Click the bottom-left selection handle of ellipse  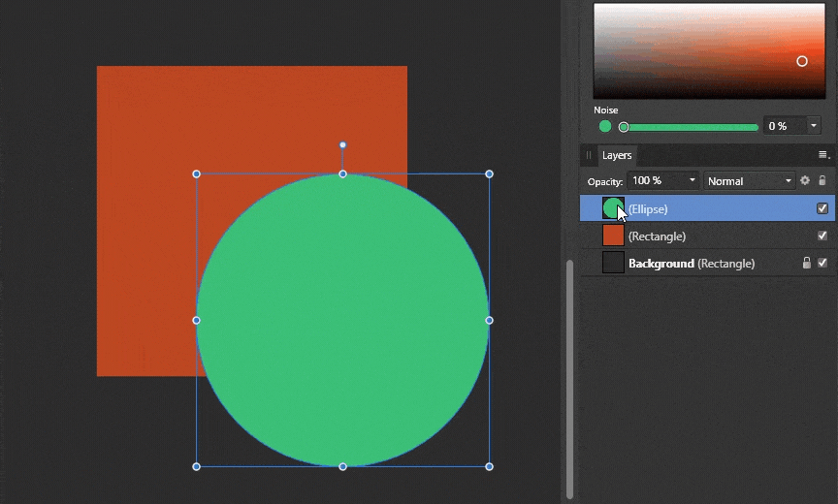pos(196,466)
